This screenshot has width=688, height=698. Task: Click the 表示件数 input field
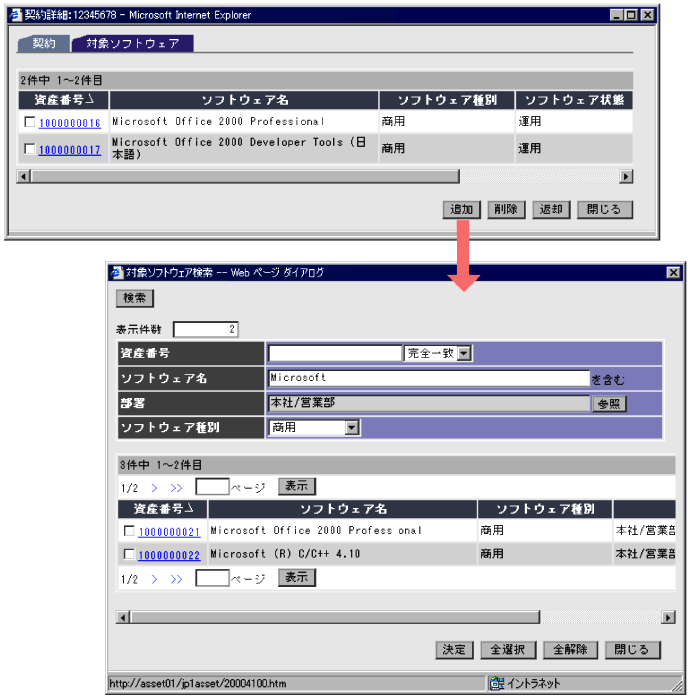tap(206, 329)
